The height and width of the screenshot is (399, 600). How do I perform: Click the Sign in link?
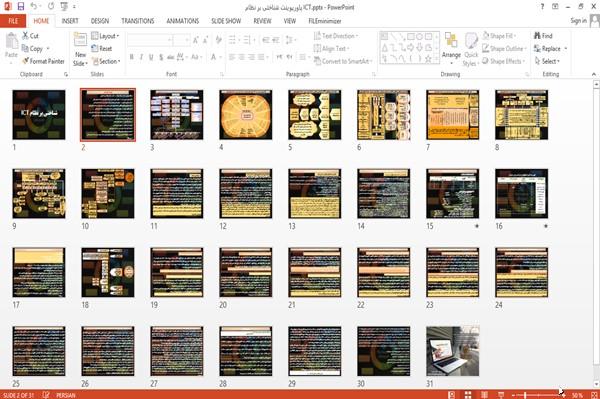578,21
